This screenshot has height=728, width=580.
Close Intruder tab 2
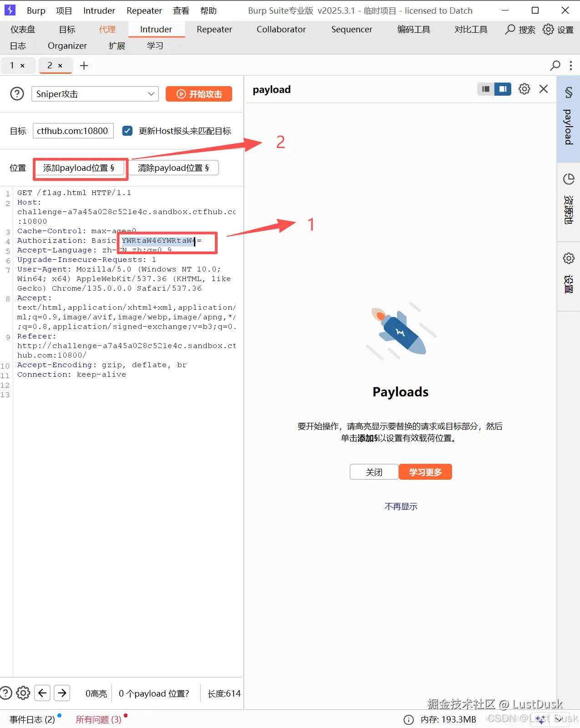[x=60, y=66]
